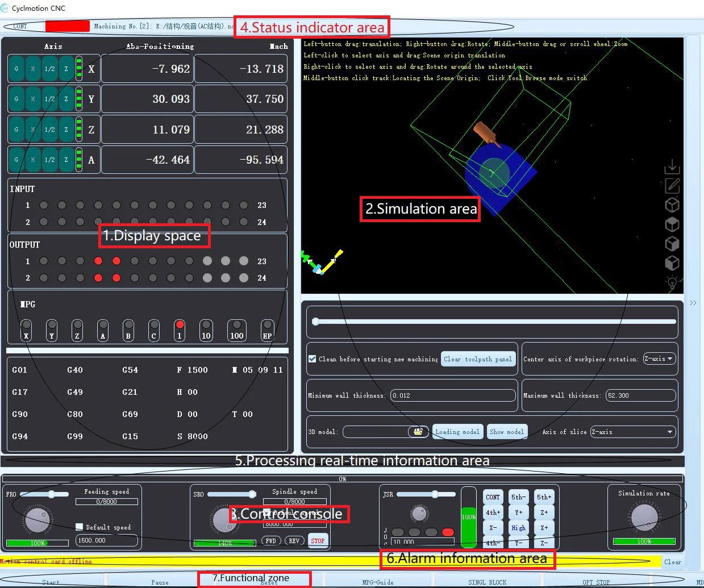This screenshot has height=588, width=704.
Task: Click the 1/2 button in Y axis row
Action: click(x=49, y=99)
